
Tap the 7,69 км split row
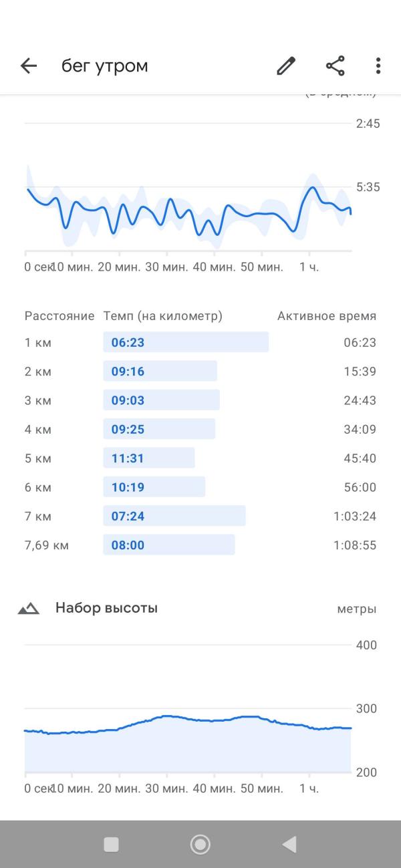tap(200, 545)
